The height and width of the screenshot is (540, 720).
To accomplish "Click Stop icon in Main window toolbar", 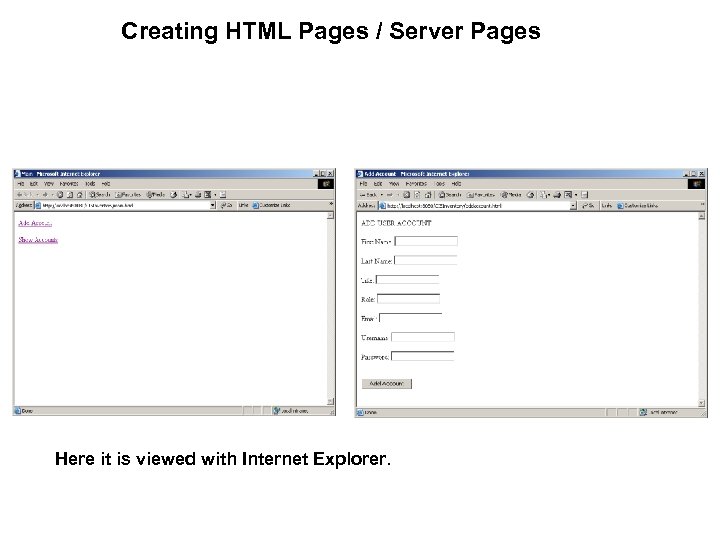I will pyautogui.click(x=60, y=195).
